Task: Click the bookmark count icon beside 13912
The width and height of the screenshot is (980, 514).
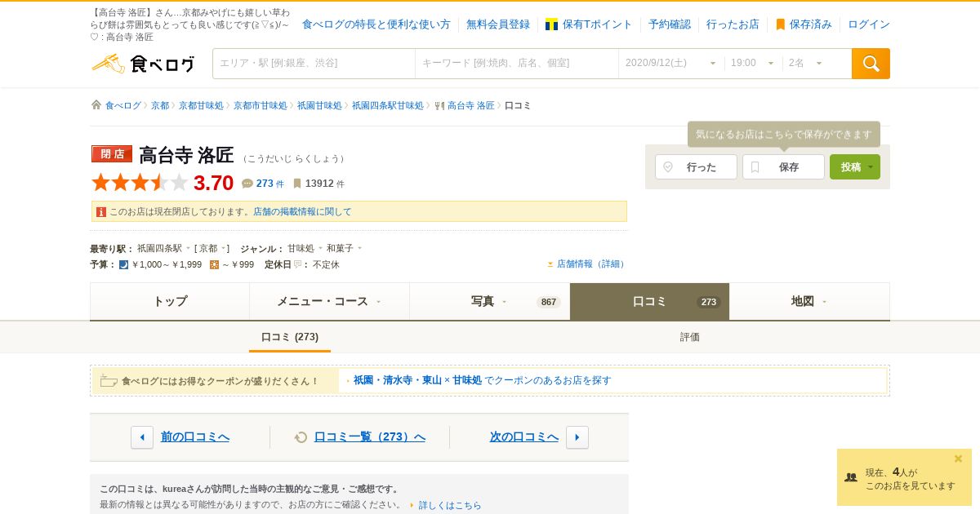Action: [297, 184]
